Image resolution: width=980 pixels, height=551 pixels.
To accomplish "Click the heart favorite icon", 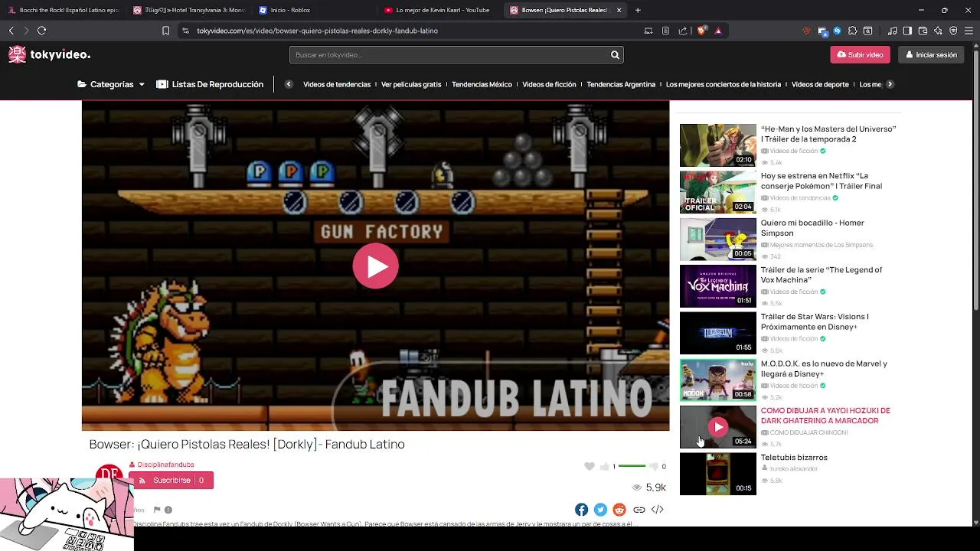I will (x=589, y=466).
